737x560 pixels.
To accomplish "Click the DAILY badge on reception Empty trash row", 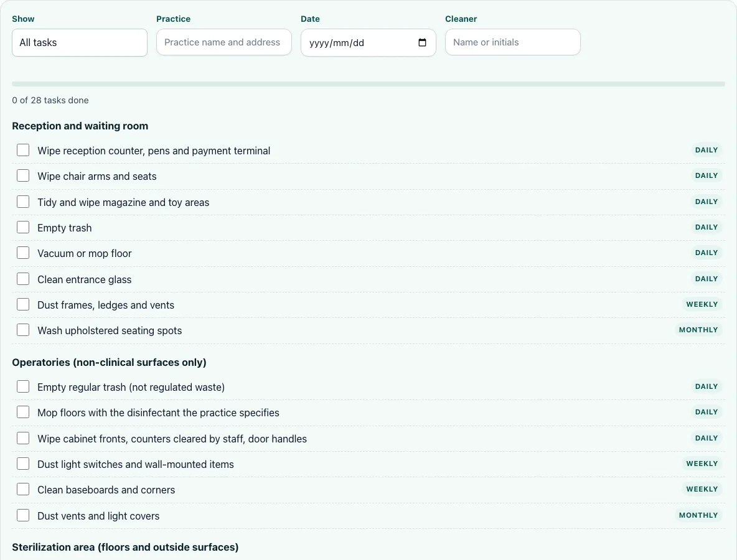I will click(706, 227).
